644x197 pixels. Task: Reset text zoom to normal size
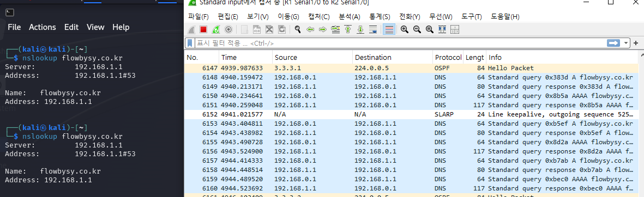click(430, 29)
